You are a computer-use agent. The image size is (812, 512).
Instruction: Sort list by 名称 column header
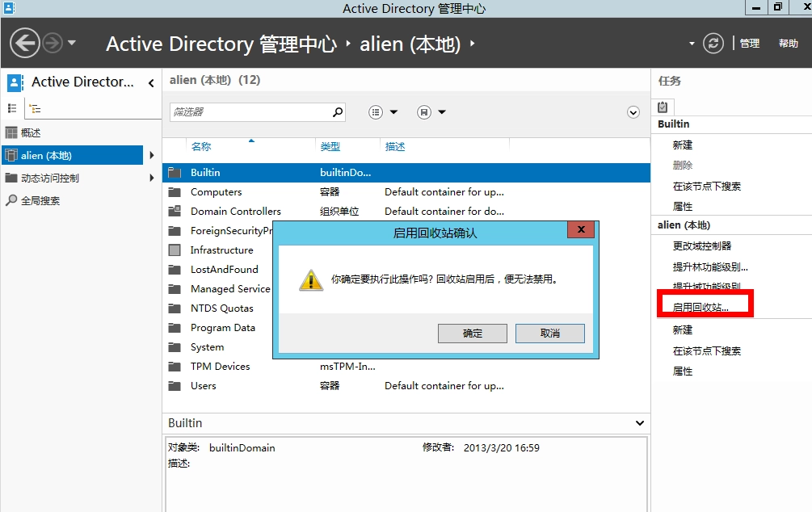pyautogui.click(x=201, y=146)
